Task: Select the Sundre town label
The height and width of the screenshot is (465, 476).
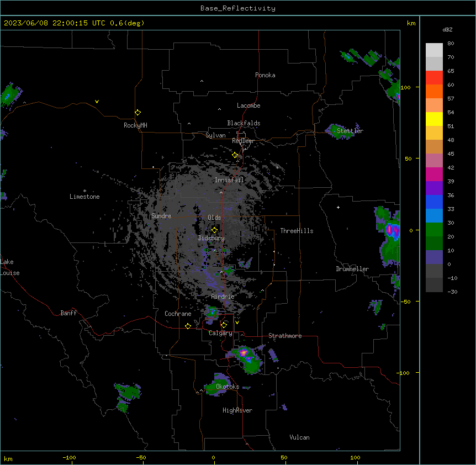Action: click(161, 216)
